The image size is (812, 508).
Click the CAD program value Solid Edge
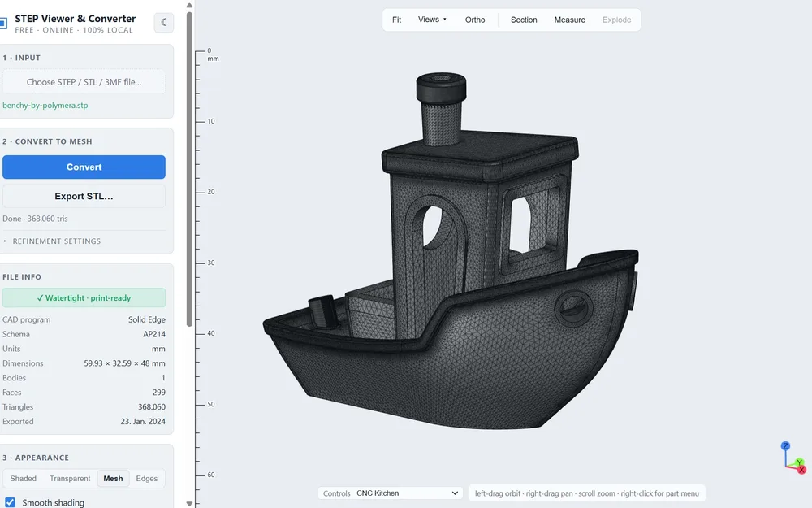[147, 319]
